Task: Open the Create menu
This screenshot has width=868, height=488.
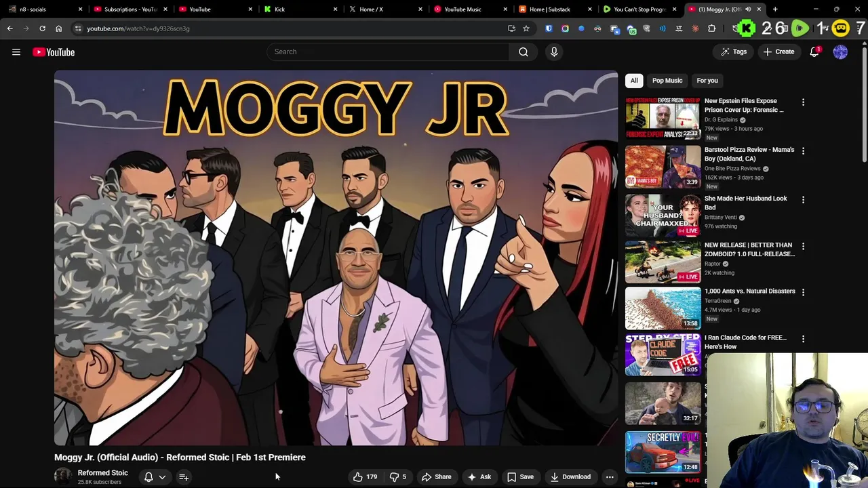Action: [778, 52]
